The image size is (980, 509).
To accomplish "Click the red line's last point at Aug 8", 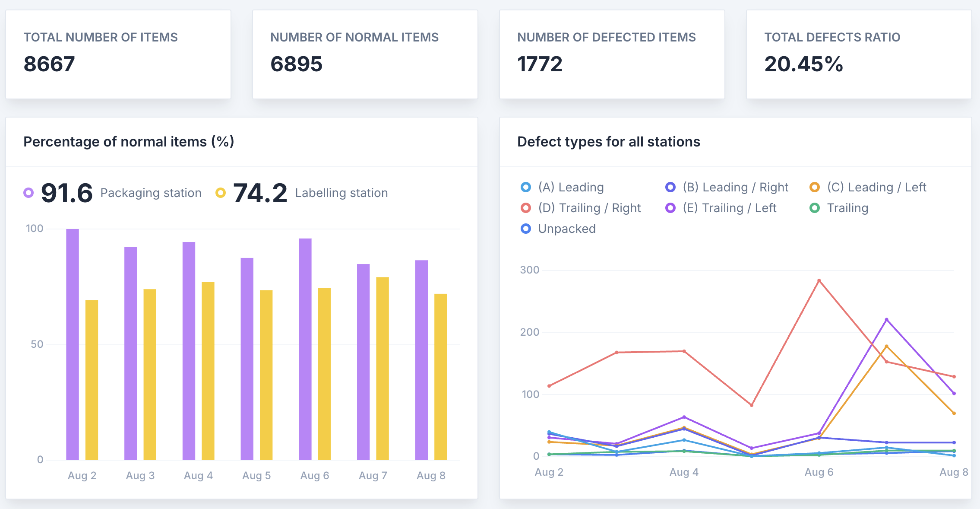I will [x=954, y=376].
